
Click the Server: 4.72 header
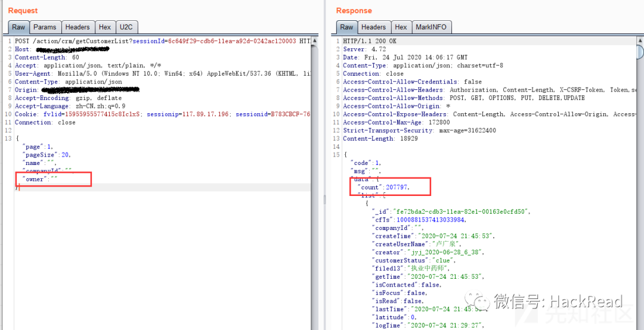point(364,49)
